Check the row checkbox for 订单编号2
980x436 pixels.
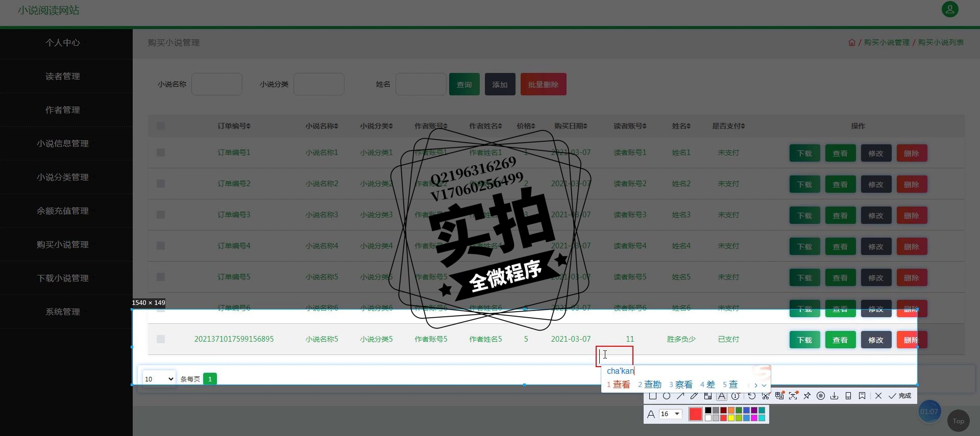click(x=161, y=184)
